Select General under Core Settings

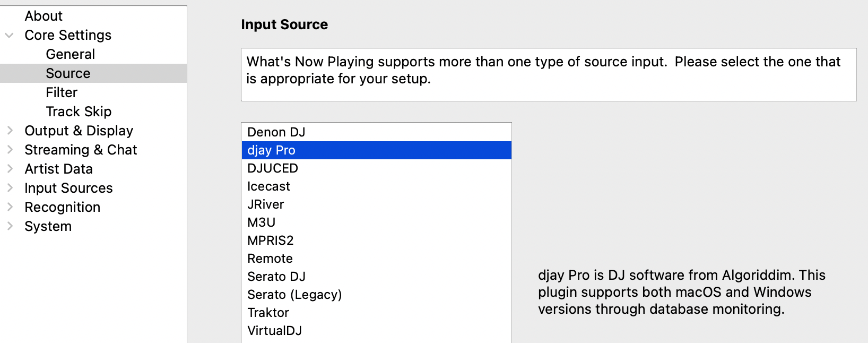pos(70,54)
